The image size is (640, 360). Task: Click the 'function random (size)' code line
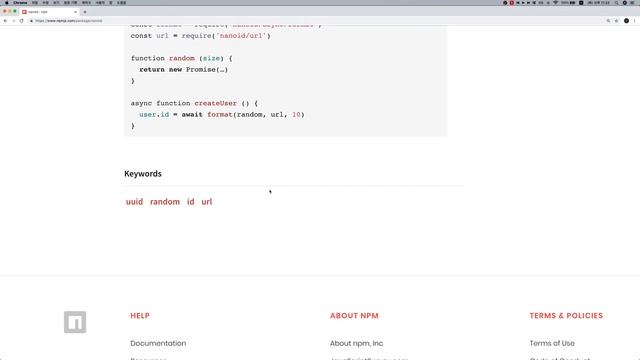pyautogui.click(x=182, y=58)
